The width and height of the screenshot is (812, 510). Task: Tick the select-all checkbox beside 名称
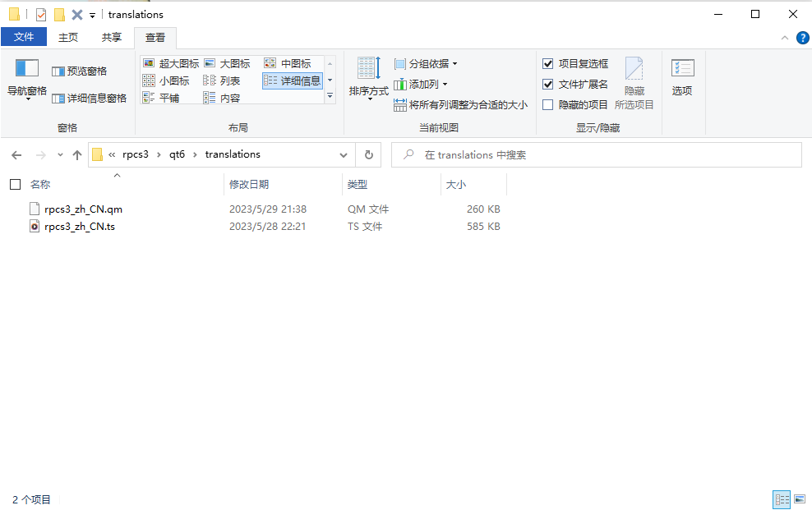pos(16,185)
